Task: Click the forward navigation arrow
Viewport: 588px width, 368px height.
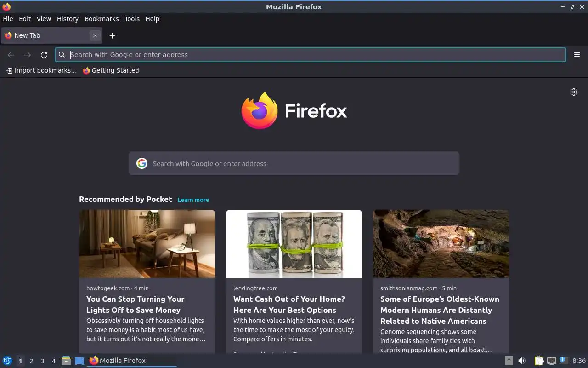Action: (28, 55)
